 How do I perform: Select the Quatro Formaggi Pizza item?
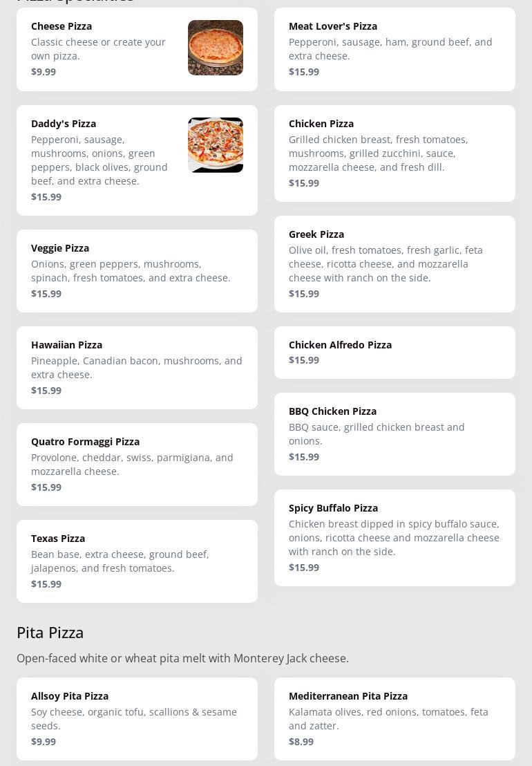pyautogui.click(x=137, y=465)
